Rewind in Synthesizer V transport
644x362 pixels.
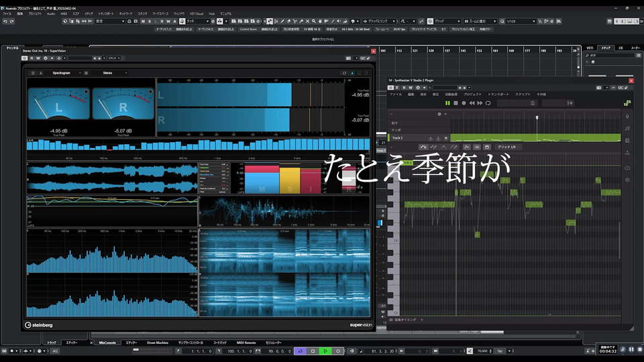(472, 103)
